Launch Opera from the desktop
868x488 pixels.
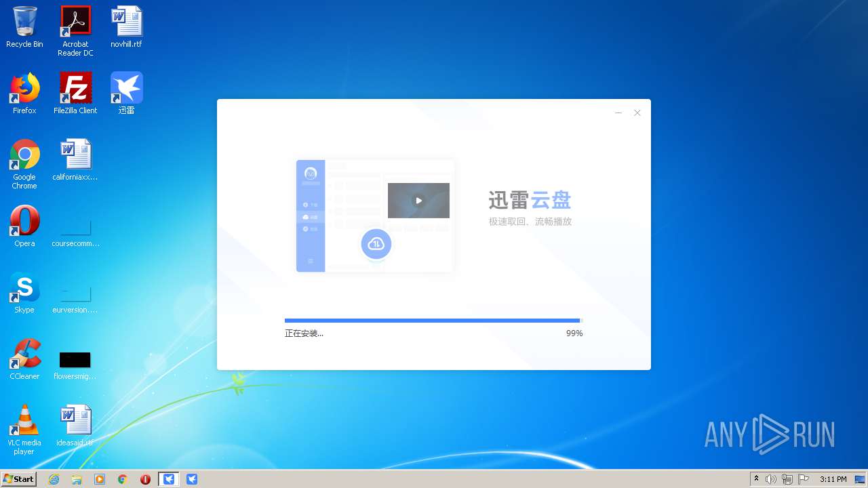pyautogui.click(x=24, y=226)
